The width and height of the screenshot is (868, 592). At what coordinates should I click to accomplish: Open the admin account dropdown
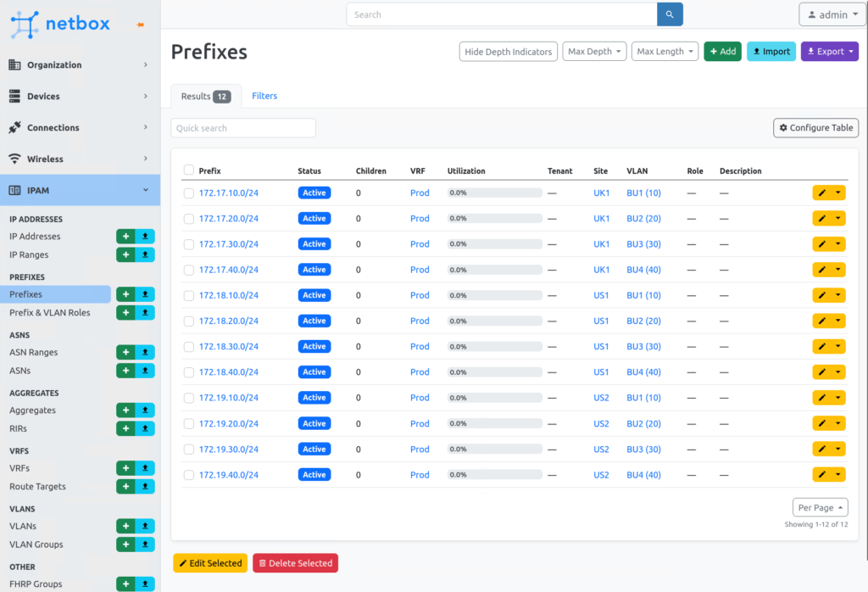coord(832,14)
